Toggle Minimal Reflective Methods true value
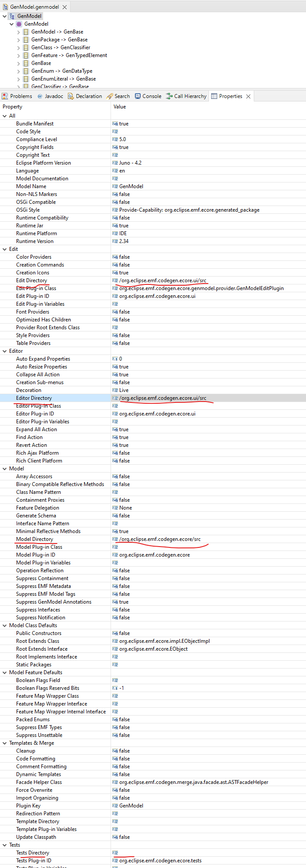 124,531
